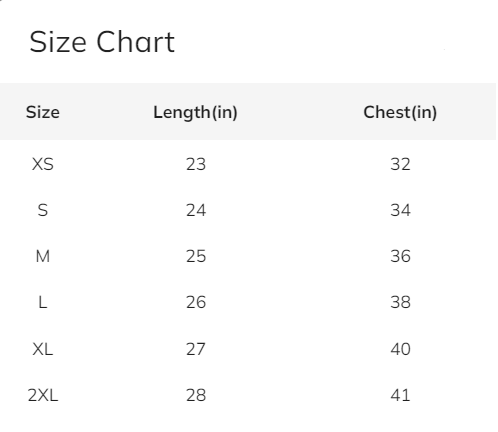Viewport: 498px width, 432px height.
Task: Click the length value 27 for XL
Action: [x=196, y=349]
